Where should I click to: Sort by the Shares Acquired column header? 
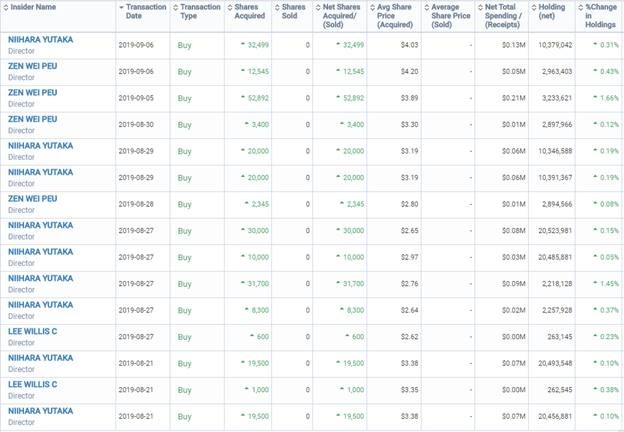(249, 11)
